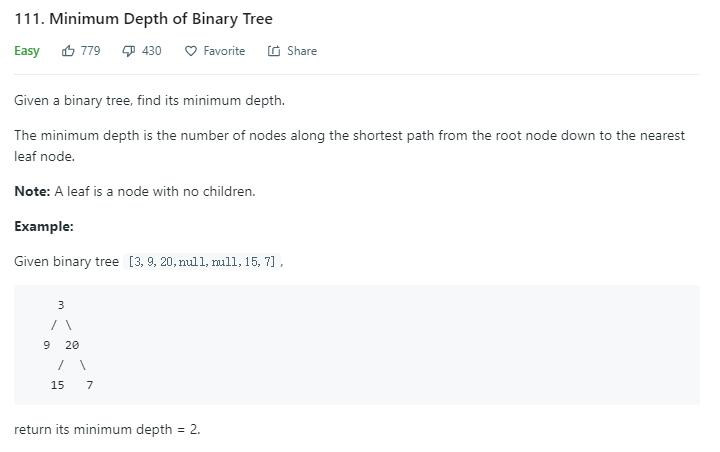This screenshot has width=720, height=452.
Task: Click the line 'return its minimum depth = 2'
Action: coord(107,429)
